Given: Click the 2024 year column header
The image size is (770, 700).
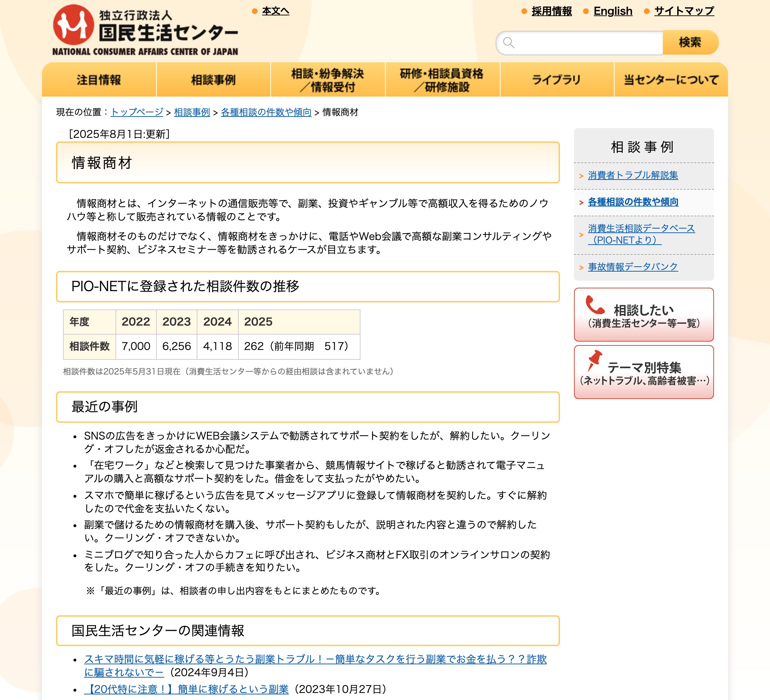Looking at the screenshot, I should [217, 322].
